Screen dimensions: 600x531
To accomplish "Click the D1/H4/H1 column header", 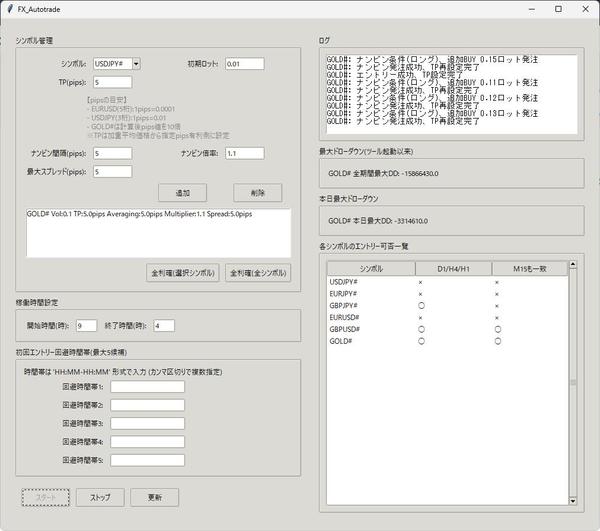I will (x=453, y=269).
